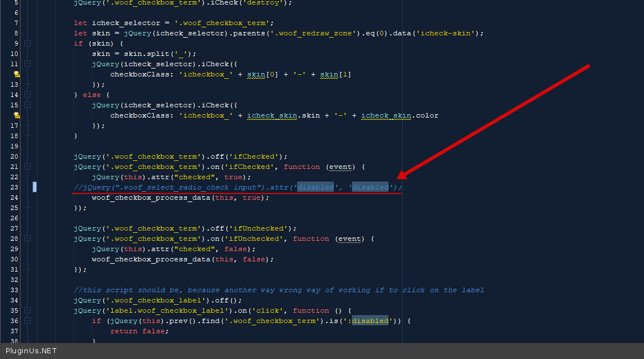Place cursor on 'return false;' statement
This screenshot has height=359, width=644.
click(139, 331)
